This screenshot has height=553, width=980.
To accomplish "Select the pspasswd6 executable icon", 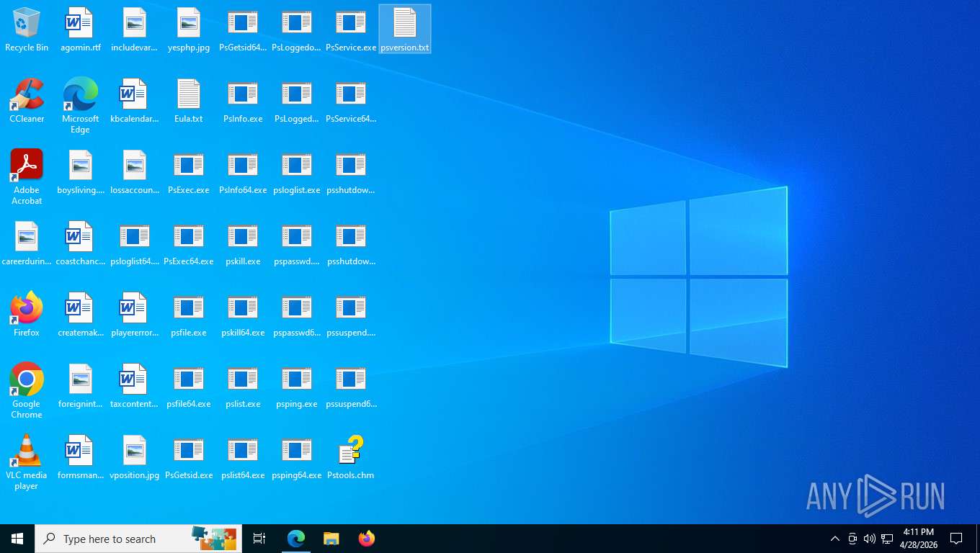I will click(296, 315).
